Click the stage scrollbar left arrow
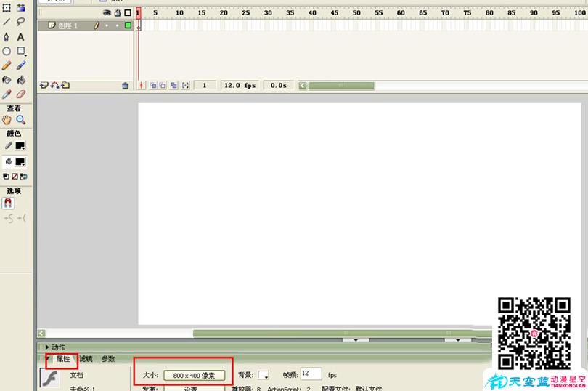This screenshot has height=391, width=588. pos(41,333)
